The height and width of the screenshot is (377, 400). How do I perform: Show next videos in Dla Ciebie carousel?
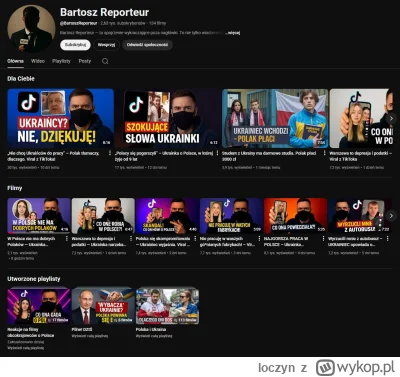point(391,118)
